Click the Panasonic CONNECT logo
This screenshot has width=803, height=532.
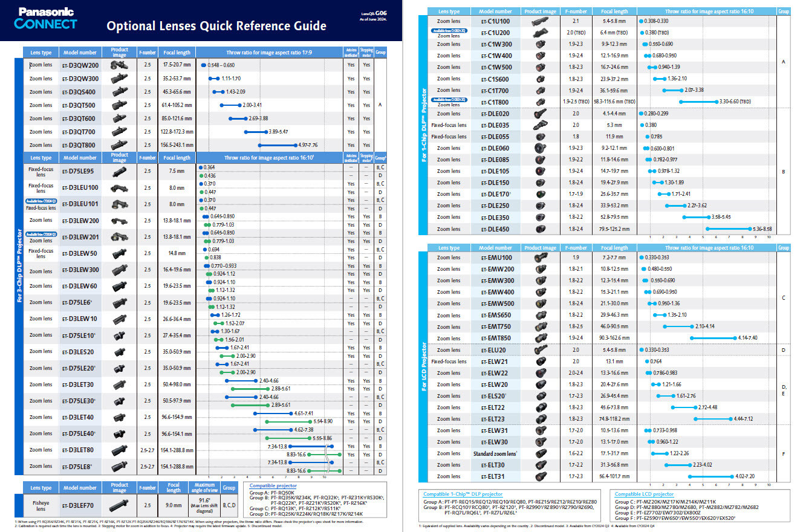(x=47, y=19)
